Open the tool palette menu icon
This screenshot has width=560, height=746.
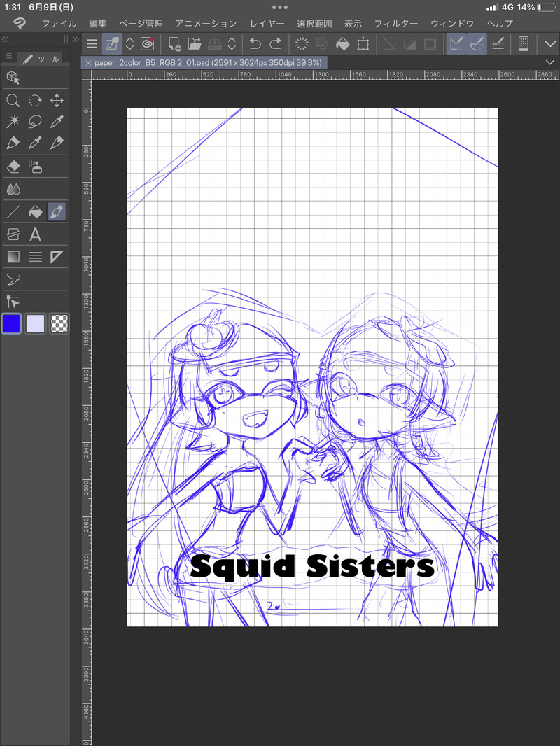[x=9, y=56]
